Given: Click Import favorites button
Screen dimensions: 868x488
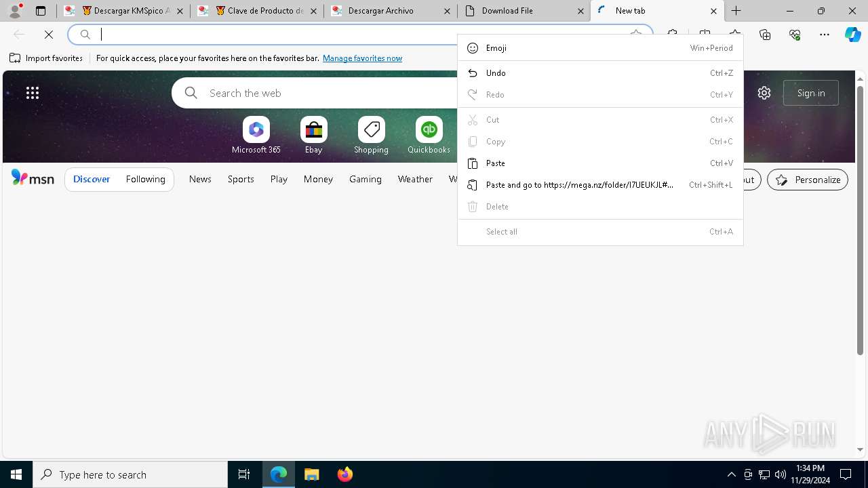Looking at the screenshot, I should (46, 58).
